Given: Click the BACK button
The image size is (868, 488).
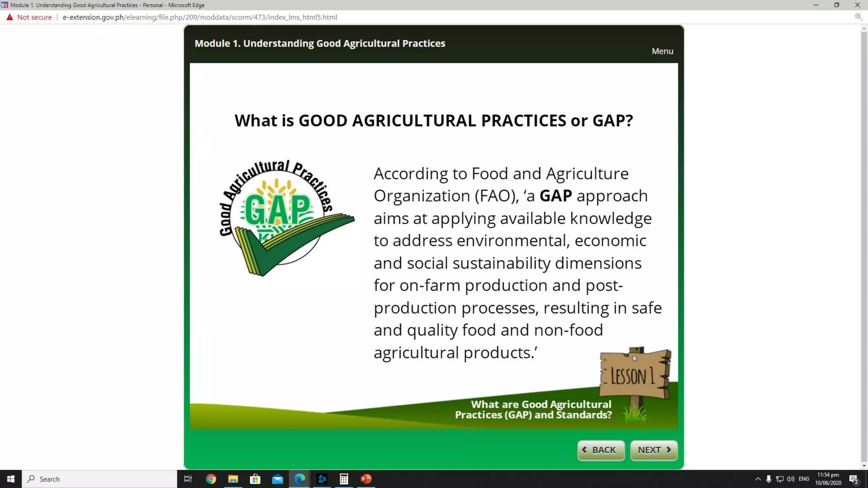Looking at the screenshot, I should point(601,450).
